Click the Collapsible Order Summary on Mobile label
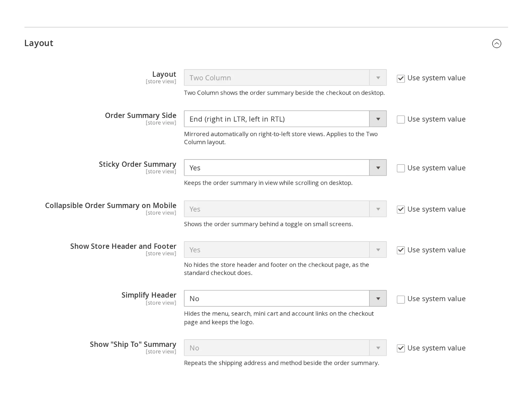 tap(111, 205)
